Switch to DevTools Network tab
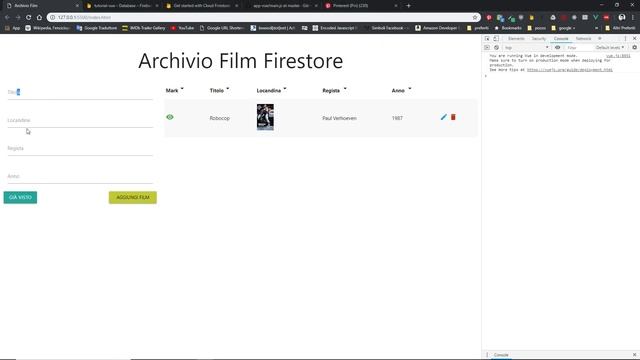 pos(583,38)
